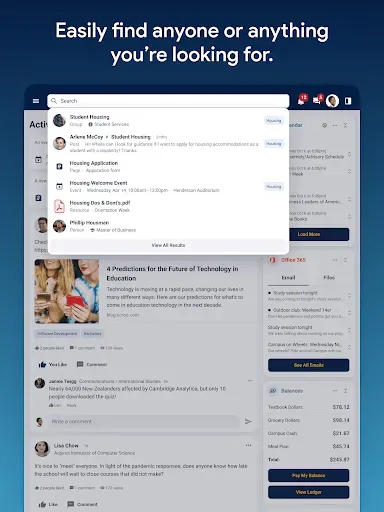The height and width of the screenshot is (512, 384).
Task: Click Comment on the 4 Predictions article
Action: pyautogui.click(x=92, y=364)
